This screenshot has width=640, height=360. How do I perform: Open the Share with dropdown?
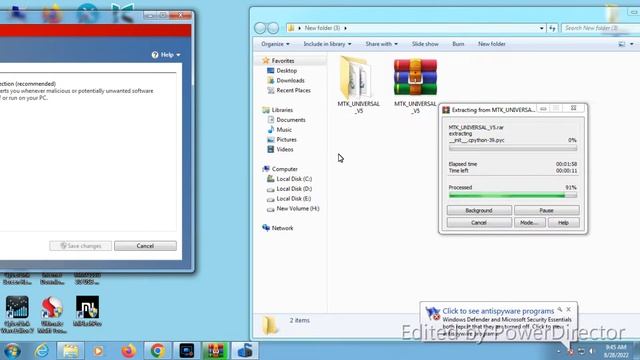tap(382, 44)
